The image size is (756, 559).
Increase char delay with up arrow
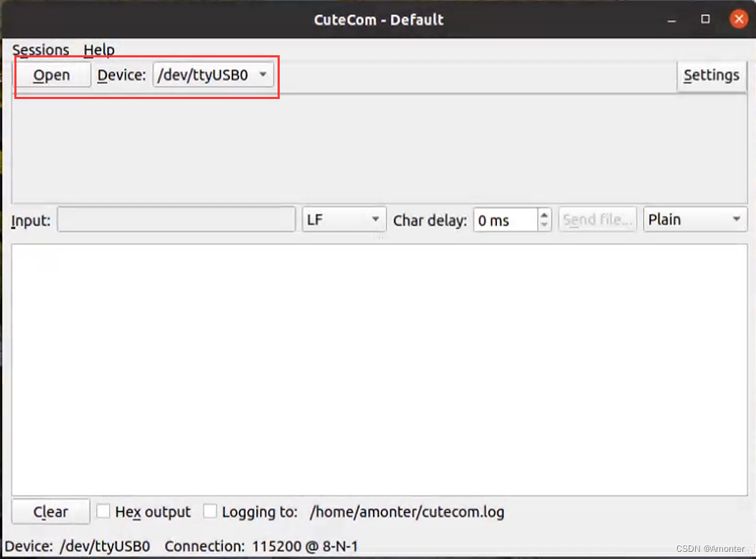(544, 215)
